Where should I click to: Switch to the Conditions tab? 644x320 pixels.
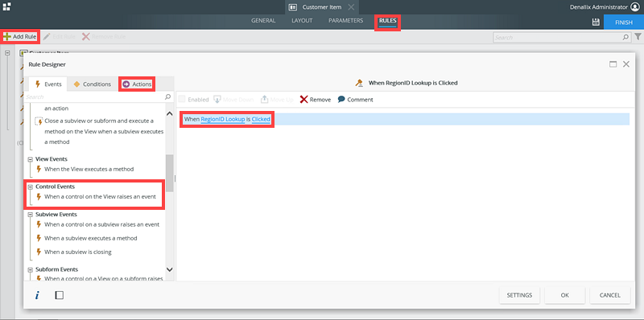click(93, 84)
